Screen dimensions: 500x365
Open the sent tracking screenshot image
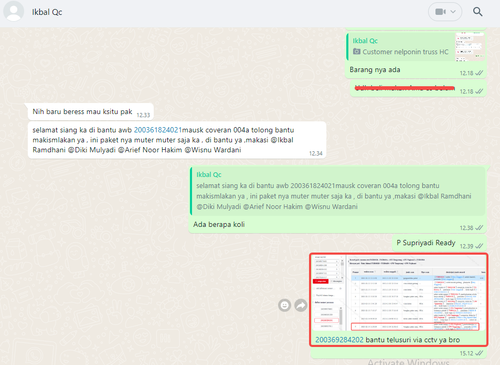coord(399,294)
